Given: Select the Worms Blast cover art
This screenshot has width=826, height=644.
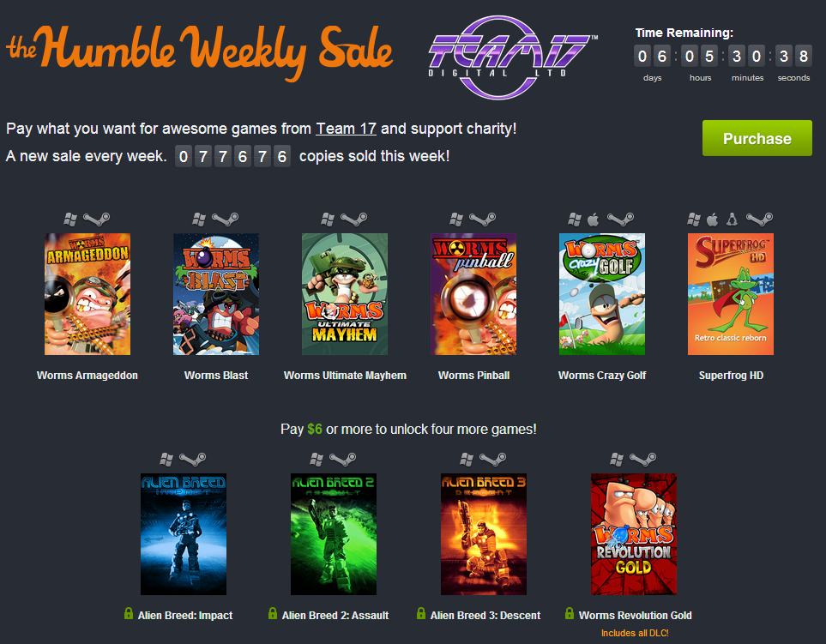Looking at the screenshot, I should 216,294.
